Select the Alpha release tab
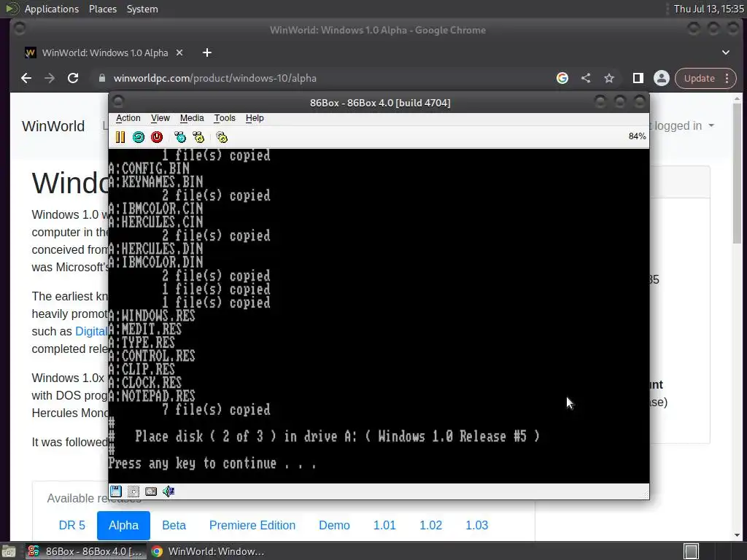Screen dimensions: 747x560 [x=123, y=525]
